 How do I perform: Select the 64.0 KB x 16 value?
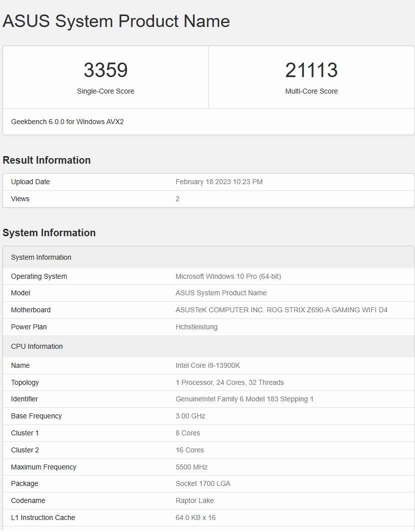point(195,517)
